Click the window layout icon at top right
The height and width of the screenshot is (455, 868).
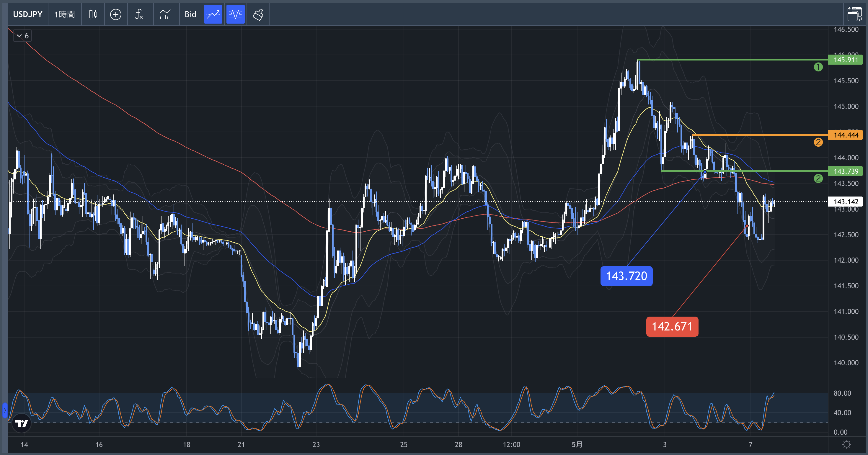[x=854, y=14]
